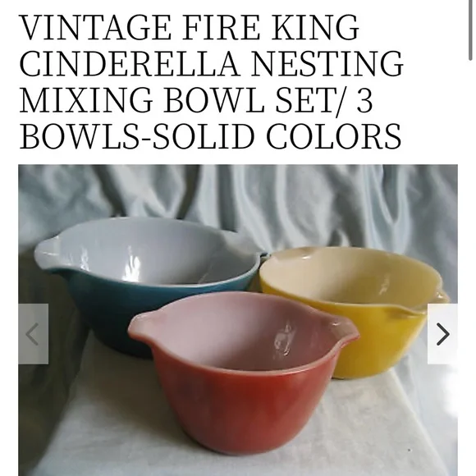Viewport: 476px width, 476px height.
Task: Click the page scrollbar thumb at right edge
Action: tap(470, 30)
